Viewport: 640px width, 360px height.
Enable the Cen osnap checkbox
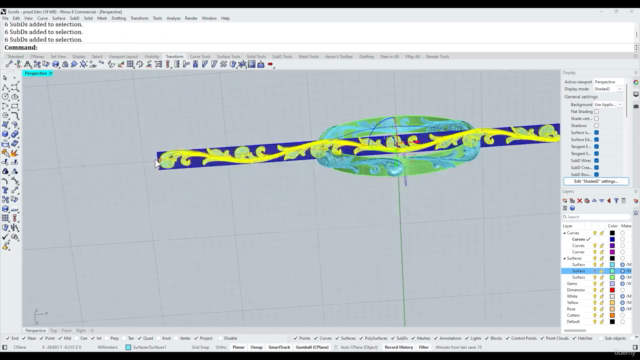pos(77,338)
